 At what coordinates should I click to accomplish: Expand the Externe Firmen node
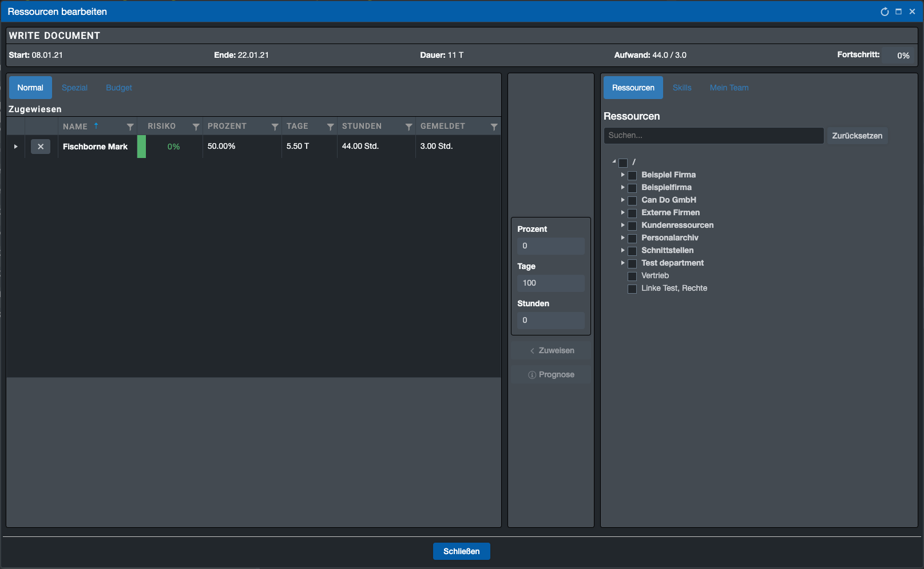coord(623,212)
